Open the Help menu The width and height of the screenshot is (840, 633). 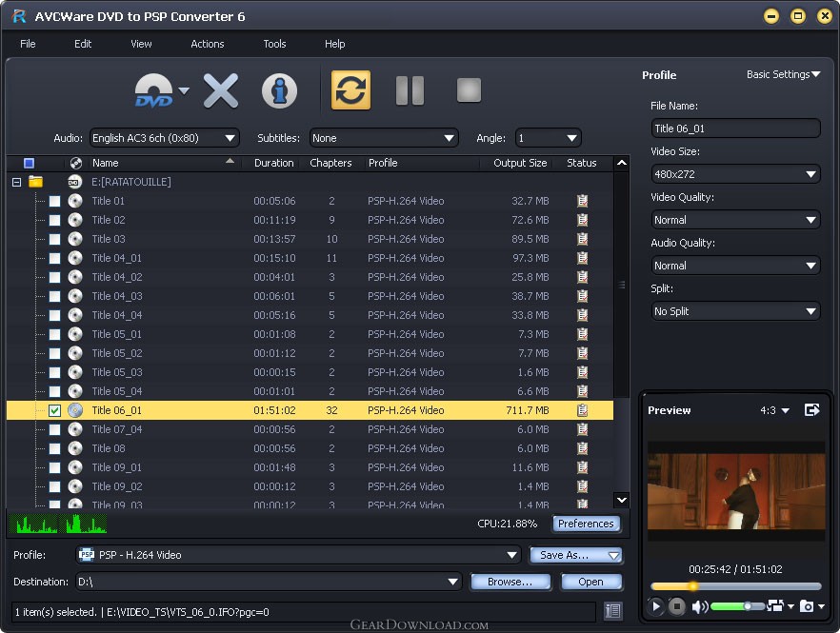click(x=335, y=44)
